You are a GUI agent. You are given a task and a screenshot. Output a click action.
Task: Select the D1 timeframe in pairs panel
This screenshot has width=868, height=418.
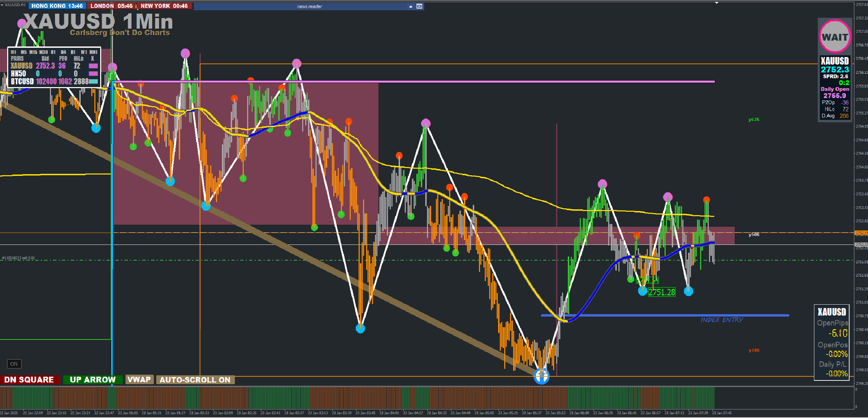coord(73,52)
